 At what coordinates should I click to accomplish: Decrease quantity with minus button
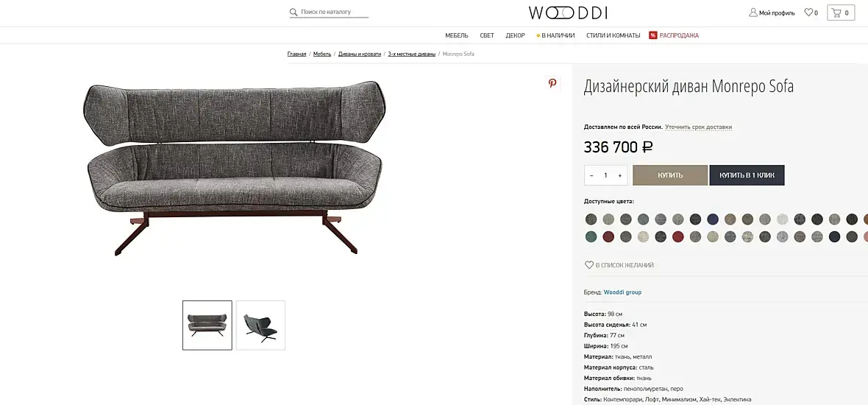[591, 176]
